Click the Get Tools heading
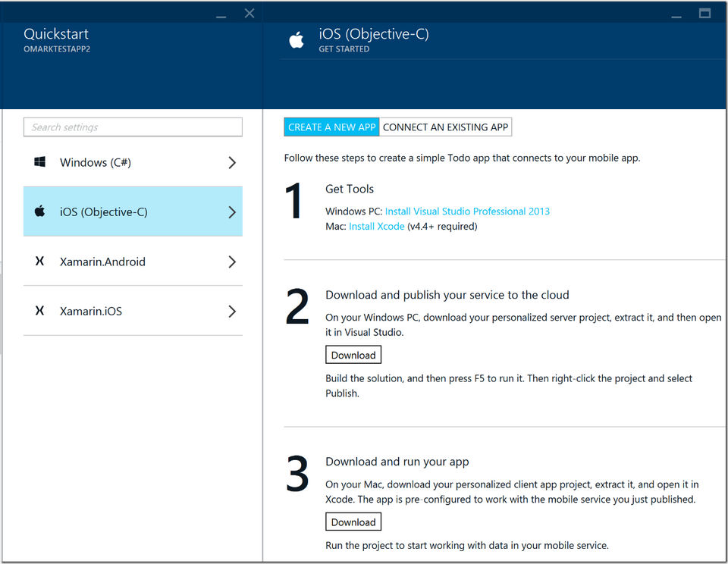 pyautogui.click(x=349, y=189)
